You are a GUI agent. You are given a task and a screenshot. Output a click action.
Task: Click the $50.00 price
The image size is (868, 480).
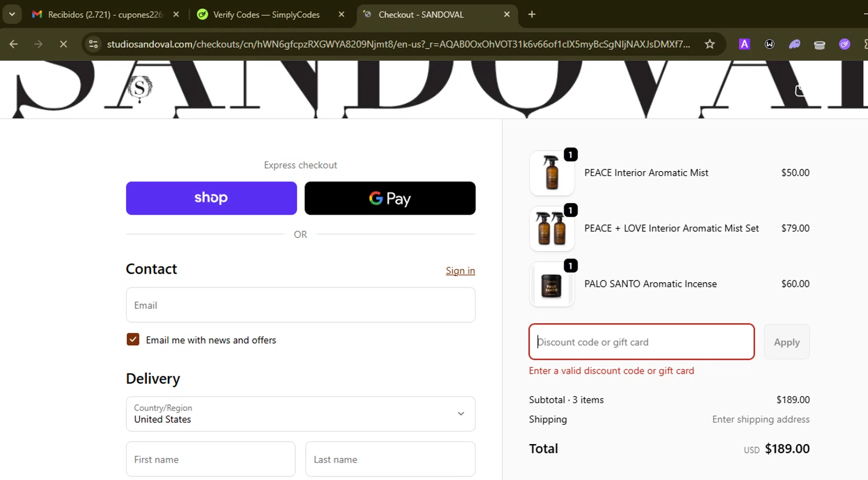pyautogui.click(x=795, y=173)
